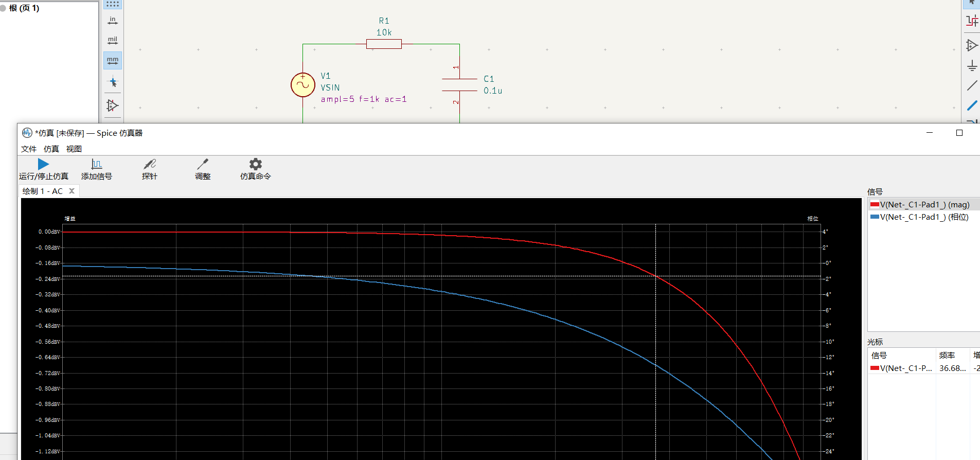This screenshot has height=460, width=980.
Task: Select the Add Wire tool icon
Action: [x=972, y=85]
